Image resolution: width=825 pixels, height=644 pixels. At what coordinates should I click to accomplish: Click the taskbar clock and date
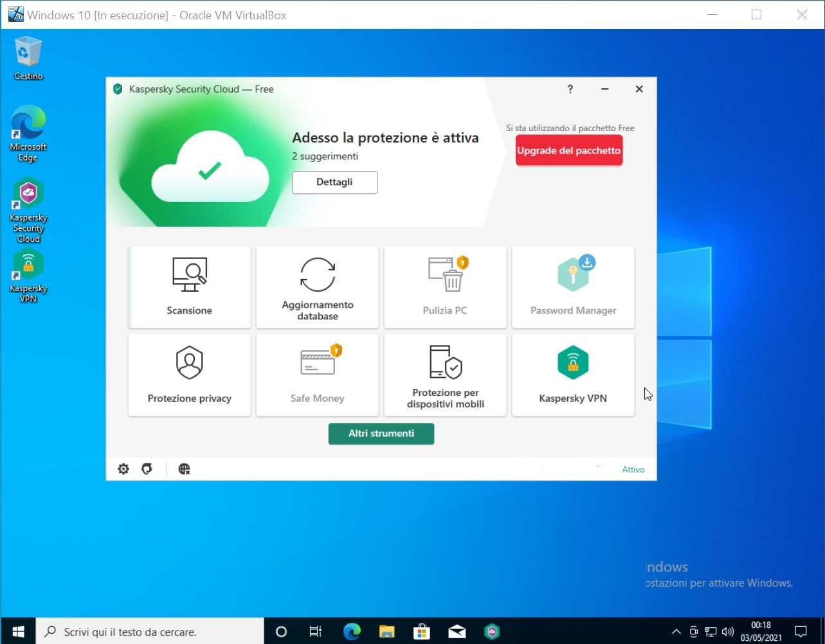click(x=761, y=631)
